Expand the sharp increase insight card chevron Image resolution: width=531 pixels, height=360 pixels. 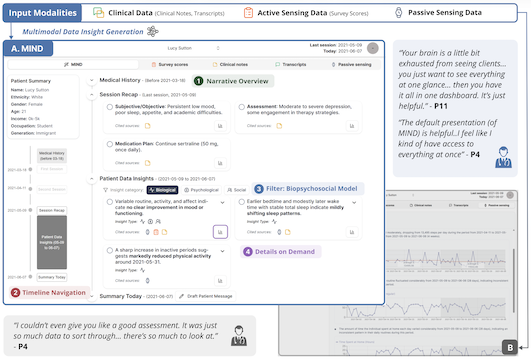pyautogui.click(x=222, y=251)
